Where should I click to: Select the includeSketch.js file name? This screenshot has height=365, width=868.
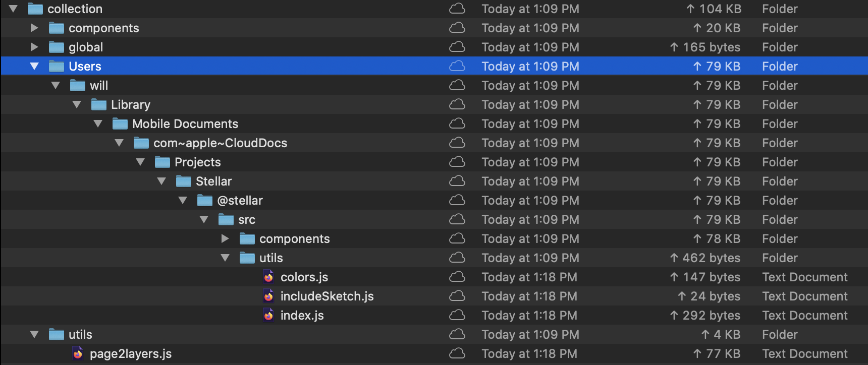(x=327, y=296)
